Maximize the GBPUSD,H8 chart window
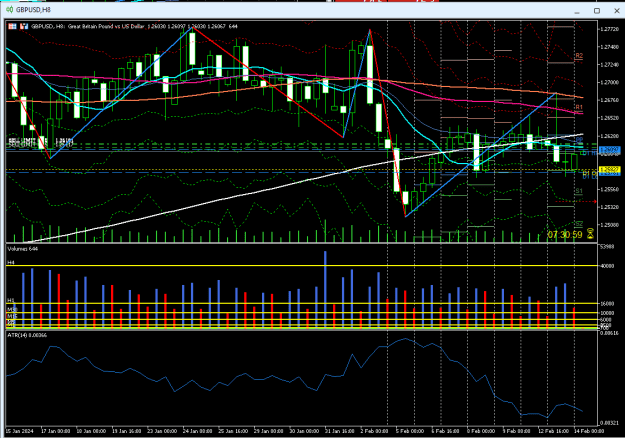625x438 pixels. point(597,11)
